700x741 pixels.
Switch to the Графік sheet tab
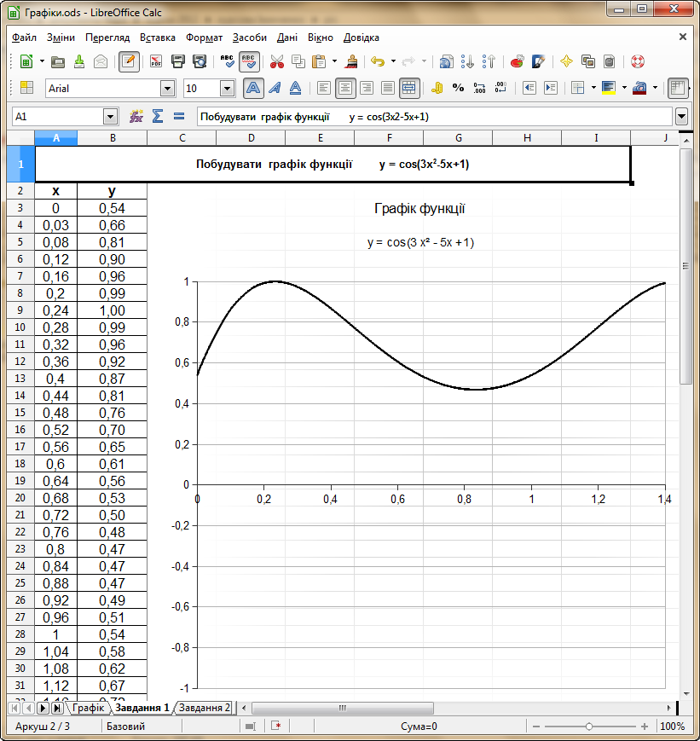pos(88,708)
